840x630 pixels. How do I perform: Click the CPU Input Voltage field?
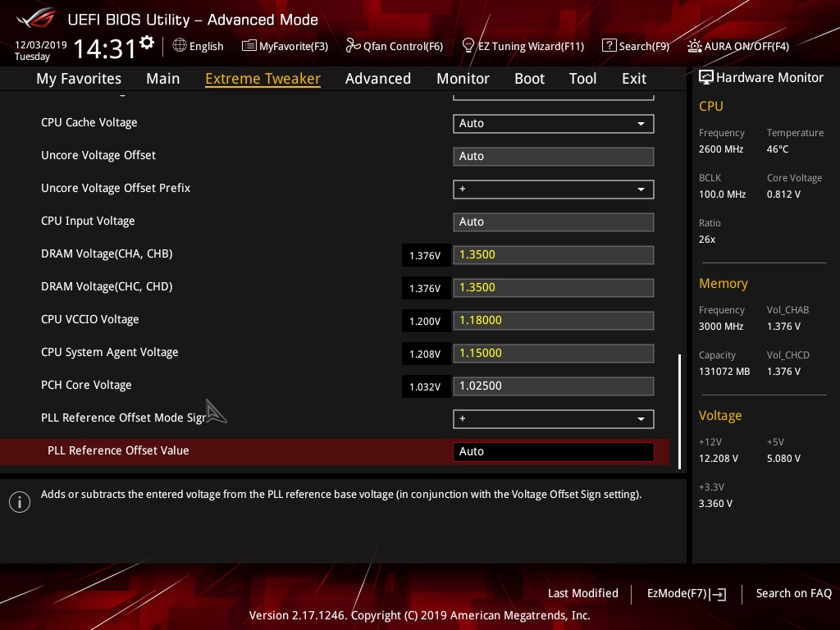[554, 221]
